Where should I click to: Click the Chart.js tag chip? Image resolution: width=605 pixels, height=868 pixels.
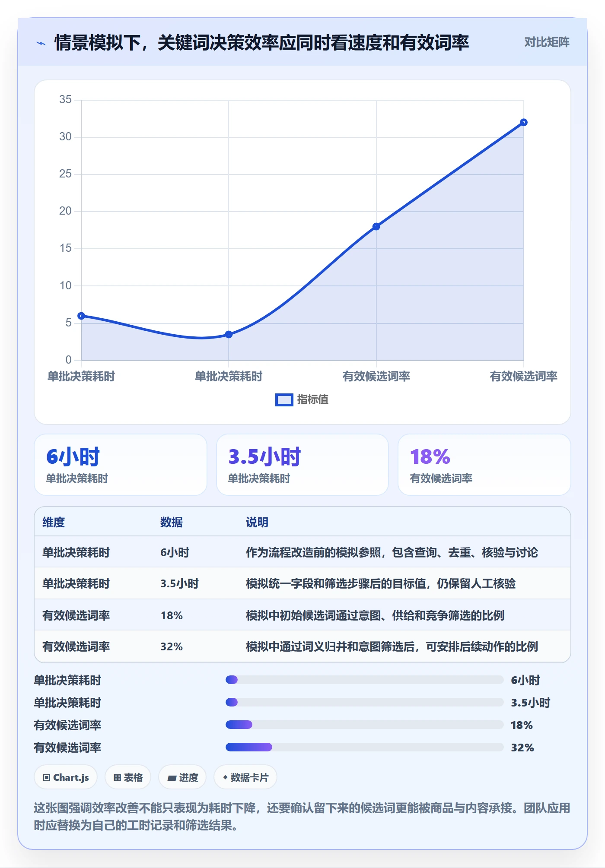pos(66,778)
